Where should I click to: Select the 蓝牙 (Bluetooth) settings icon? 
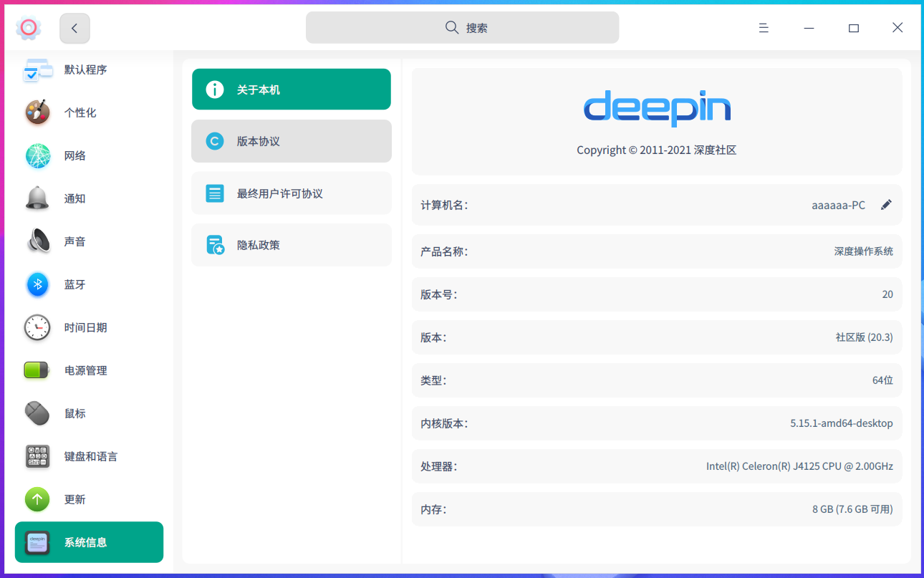pos(37,284)
